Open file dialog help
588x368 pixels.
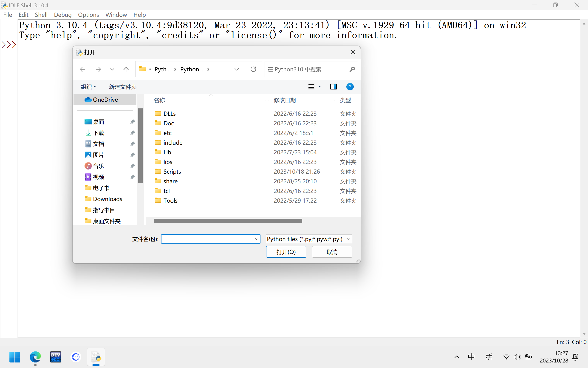pos(350,87)
